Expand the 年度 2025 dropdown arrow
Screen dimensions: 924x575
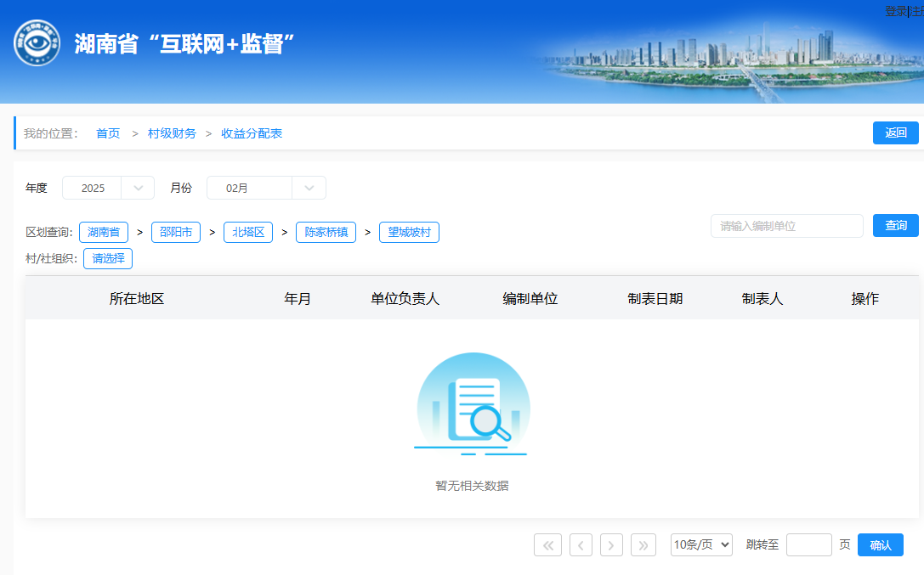click(x=138, y=188)
